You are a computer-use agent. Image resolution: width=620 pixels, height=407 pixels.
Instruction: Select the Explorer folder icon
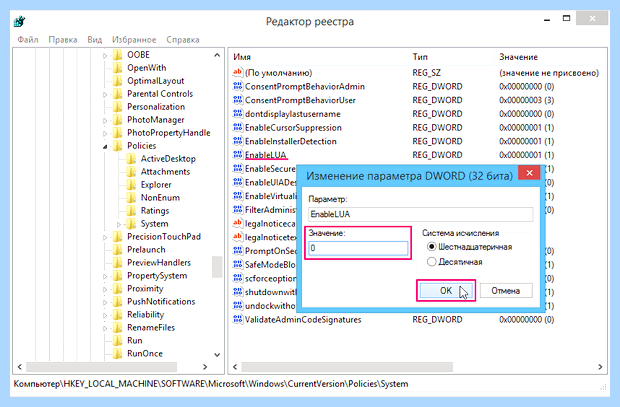pyautogui.click(x=131, y=185)
